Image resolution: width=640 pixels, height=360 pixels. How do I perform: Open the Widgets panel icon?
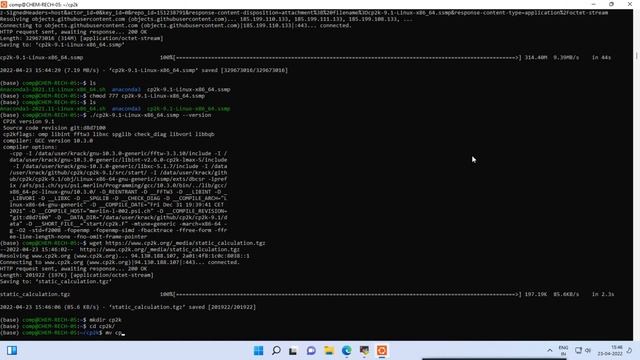(x=12, y=351)
